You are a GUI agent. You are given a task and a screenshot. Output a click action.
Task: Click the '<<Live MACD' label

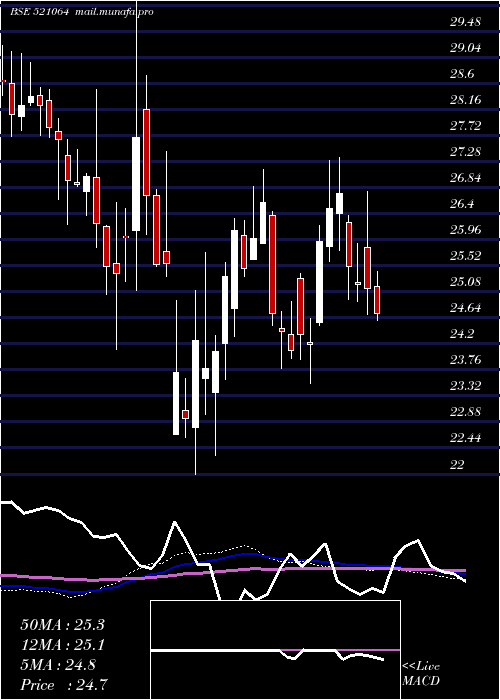421,674
